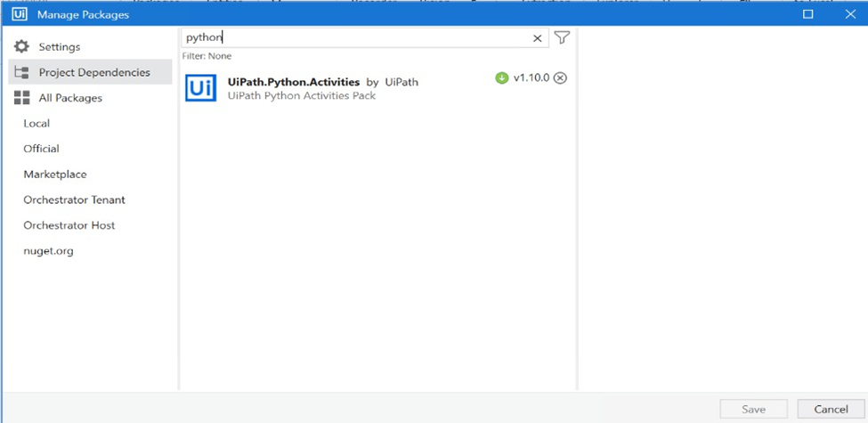Click the green update arrow icon
Screen dimensions: 868x423
[x=502, y=78]
